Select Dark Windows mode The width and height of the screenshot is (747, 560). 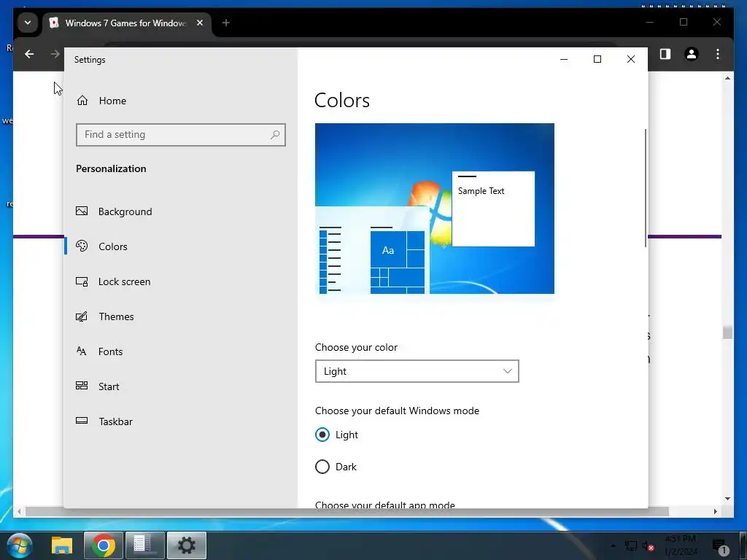coord(322,467)
